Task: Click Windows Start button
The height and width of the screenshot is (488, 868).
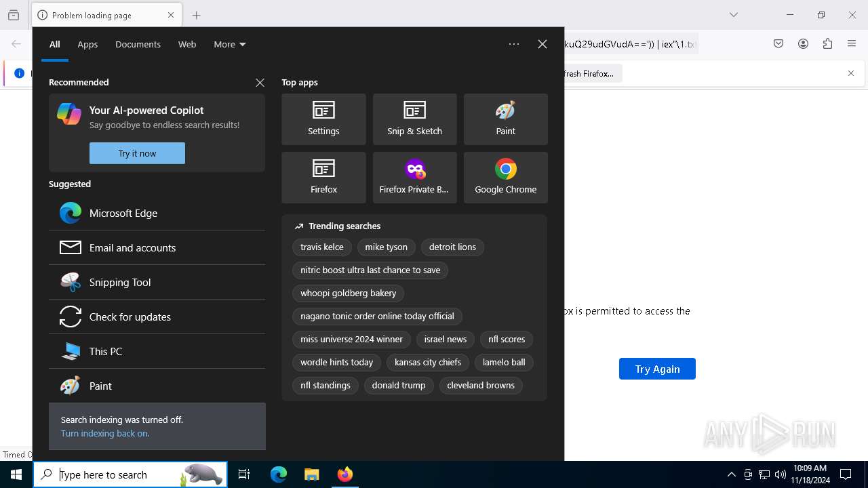Action: [x=16, y=474]
